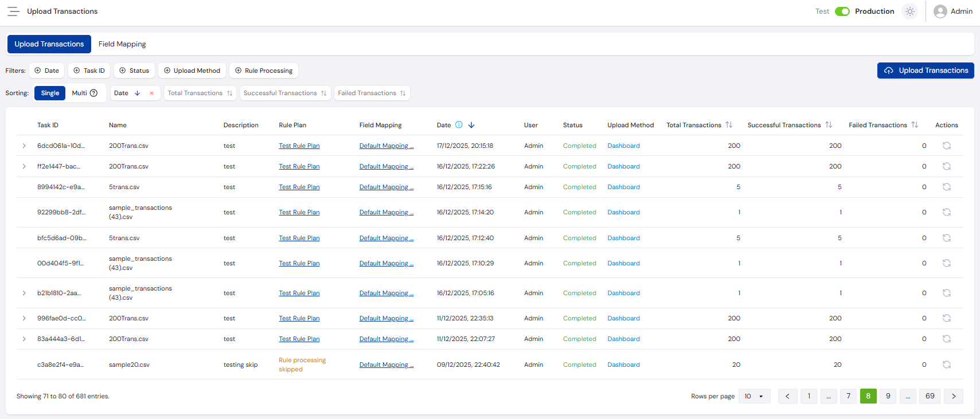Sort by Successful Transactions column header arrows
980x419 pixels.
(829, 125)
